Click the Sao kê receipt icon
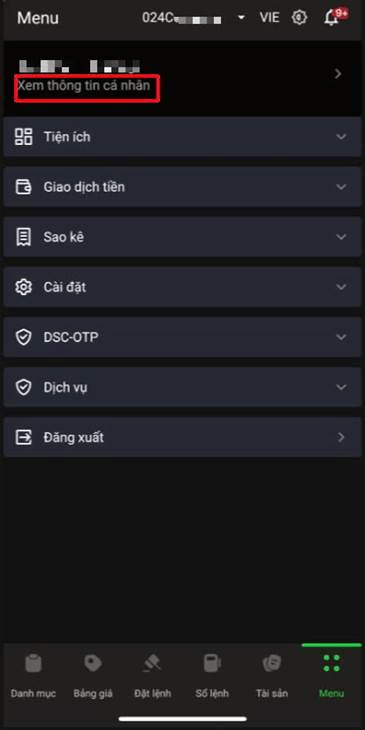 point(23,237)
